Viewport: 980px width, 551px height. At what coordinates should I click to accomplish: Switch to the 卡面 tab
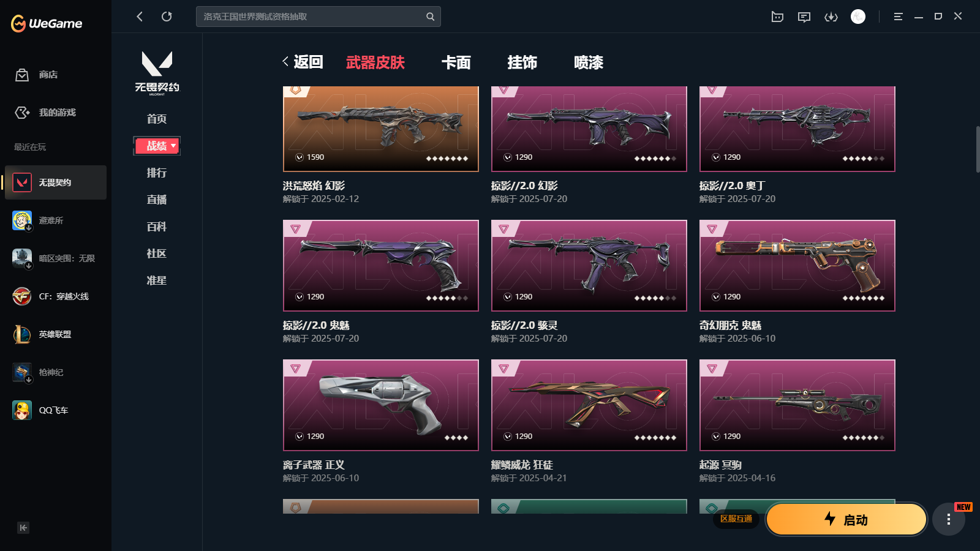point(456,62)
